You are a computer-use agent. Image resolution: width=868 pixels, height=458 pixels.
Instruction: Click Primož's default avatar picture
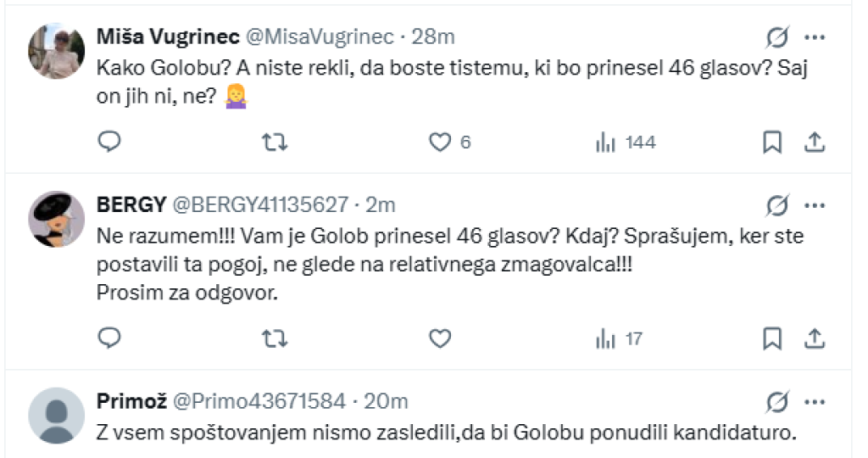click(x=57, y=416)
